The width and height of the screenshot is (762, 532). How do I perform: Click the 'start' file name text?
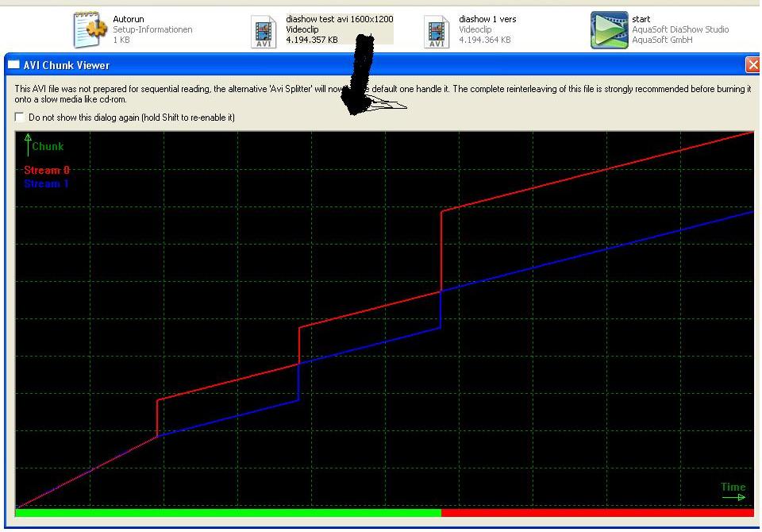pyautogui.click(x=641, y=19)
